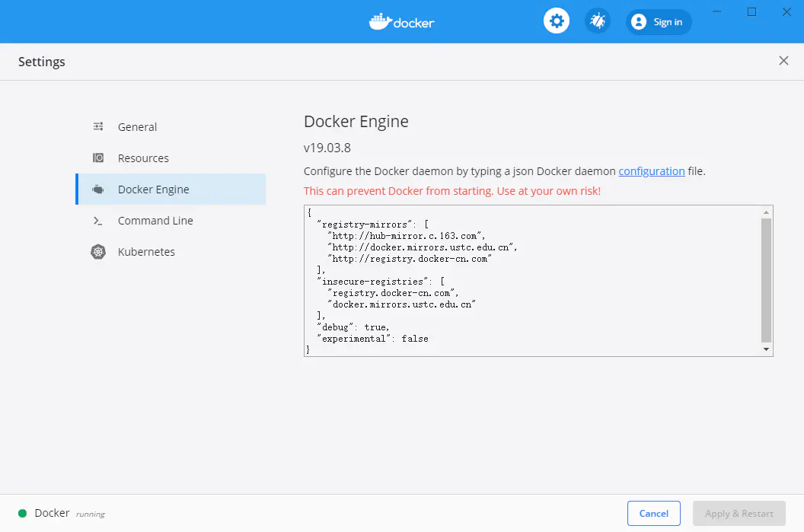The image size is (804, 532).
Task: Click the Resources disk icon
Action: pos(98,158)
